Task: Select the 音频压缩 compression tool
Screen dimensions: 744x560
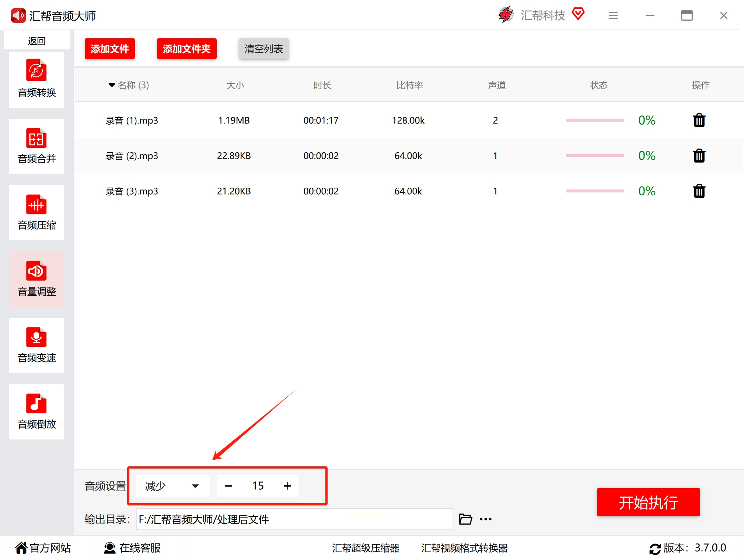Action: pyautogui.click(x=36, y=212)
